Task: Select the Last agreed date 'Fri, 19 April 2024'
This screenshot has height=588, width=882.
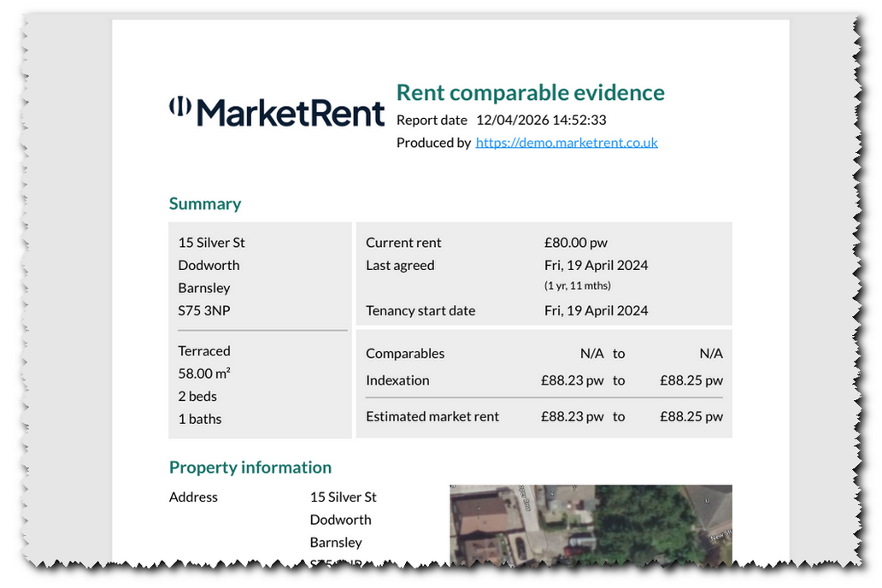Action: point(597,265)
